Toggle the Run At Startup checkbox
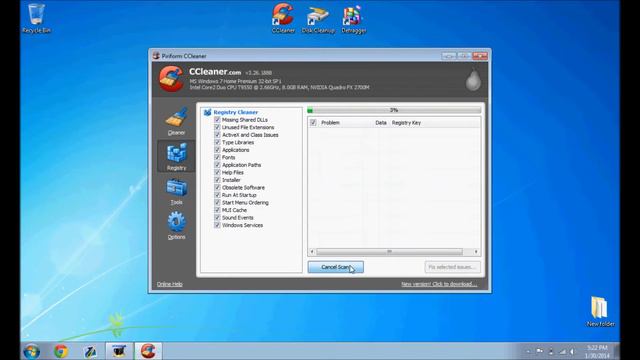 [x=217, y=195]
